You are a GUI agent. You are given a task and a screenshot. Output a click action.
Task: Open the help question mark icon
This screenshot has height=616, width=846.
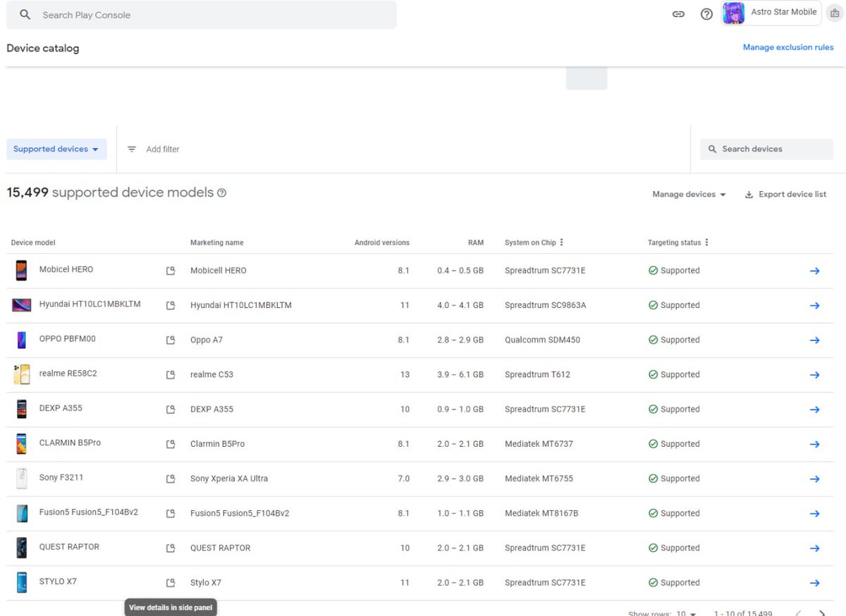706,14
